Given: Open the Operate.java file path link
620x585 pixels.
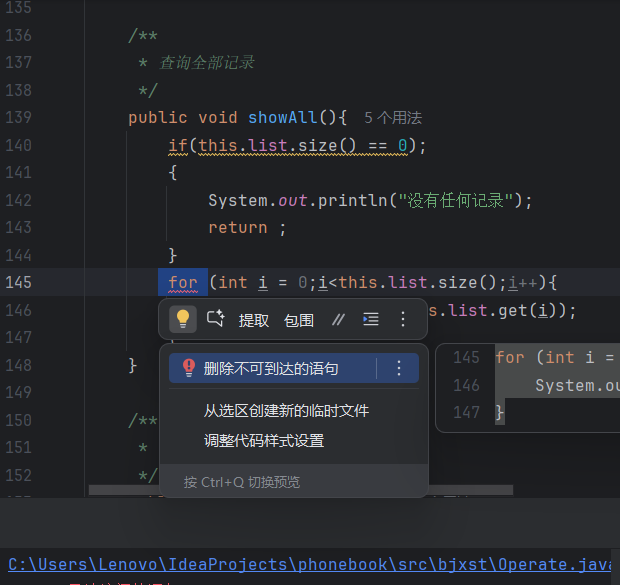Looking at the screenshot, I should 310,564.
